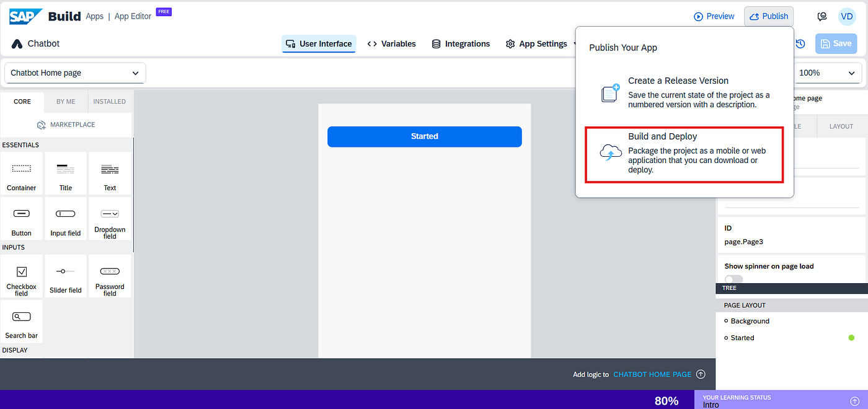
Task: Select the Input field component
Action: point(66,219)
